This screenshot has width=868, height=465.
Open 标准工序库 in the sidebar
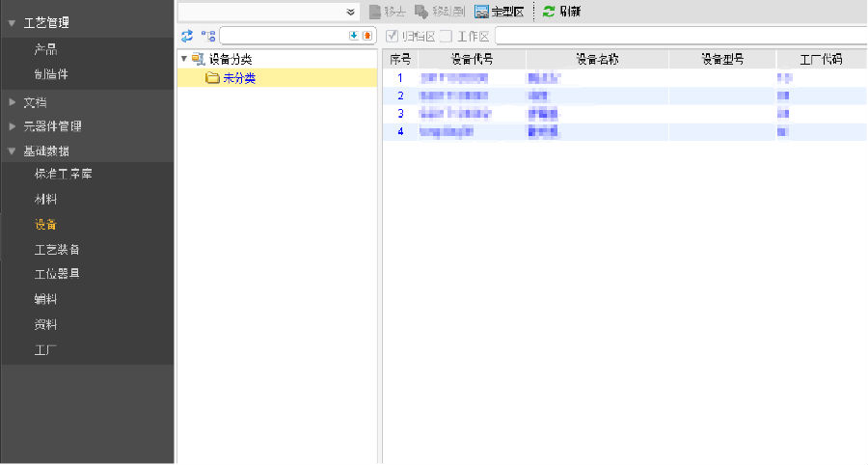[x=63, y=175]
